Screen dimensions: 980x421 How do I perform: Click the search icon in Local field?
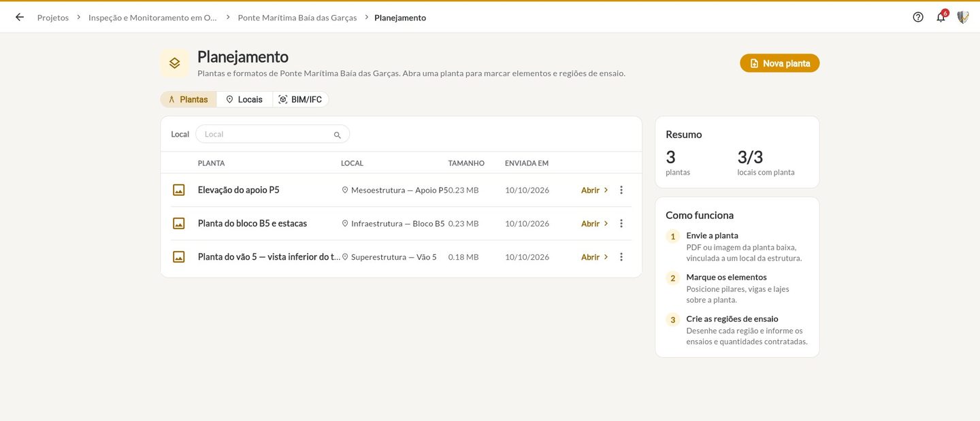tap(338, 135)
